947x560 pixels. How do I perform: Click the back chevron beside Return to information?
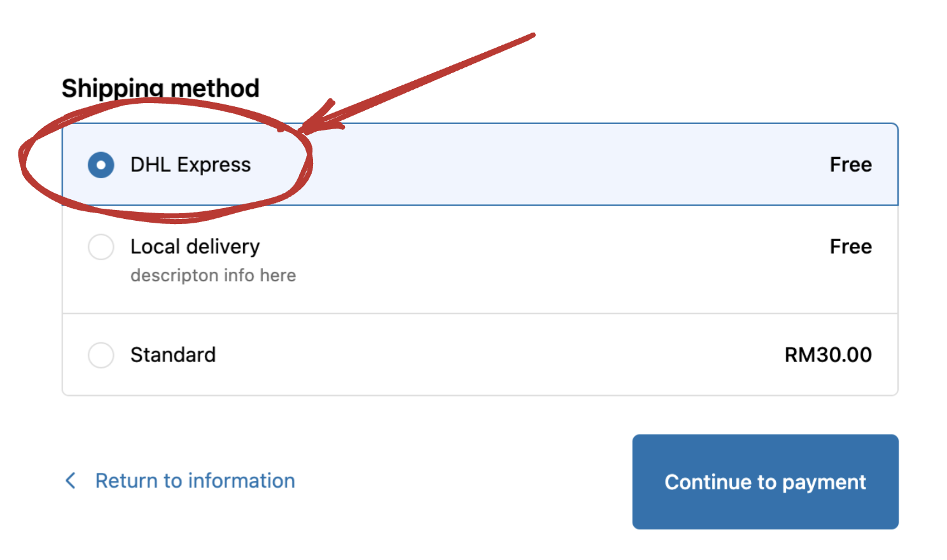coord(70,480)
